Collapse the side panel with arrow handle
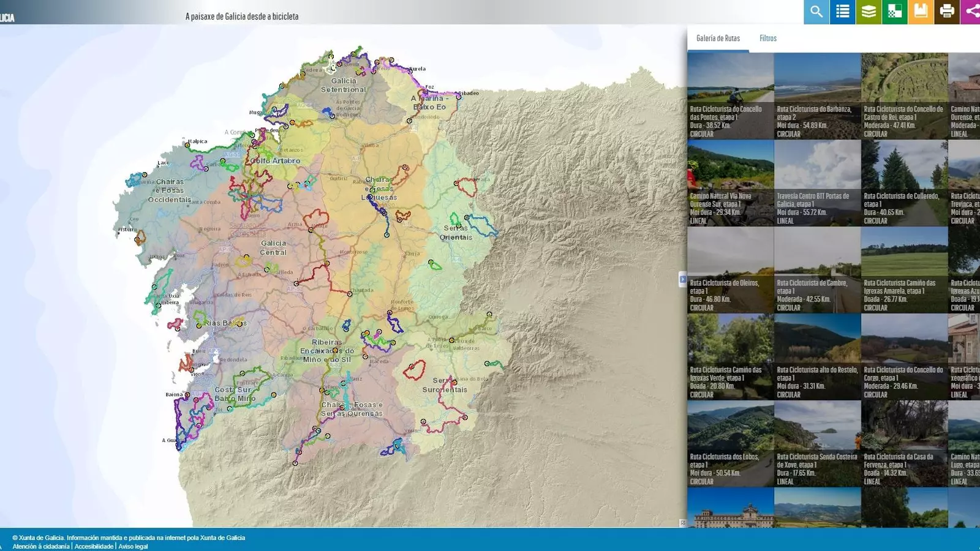Image resolution: width=980 pixels, height=551 pixels. click(682, 280)
